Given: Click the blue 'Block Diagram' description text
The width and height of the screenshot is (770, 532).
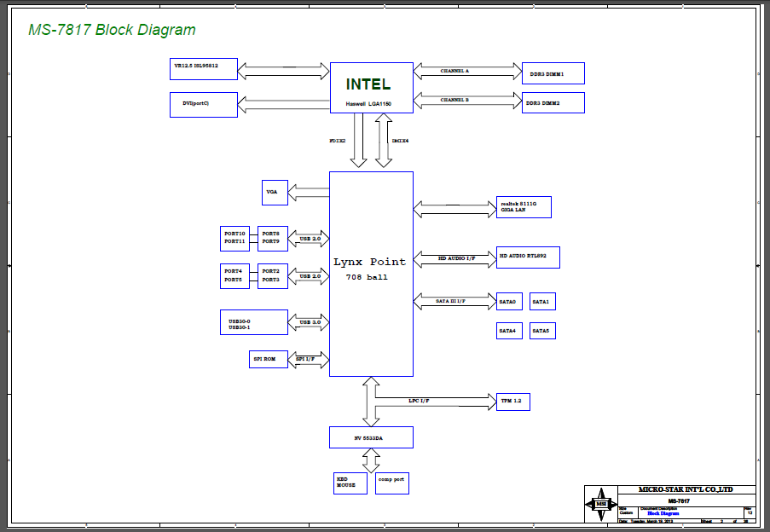Looking at the screenshot, I should point(663,513).
